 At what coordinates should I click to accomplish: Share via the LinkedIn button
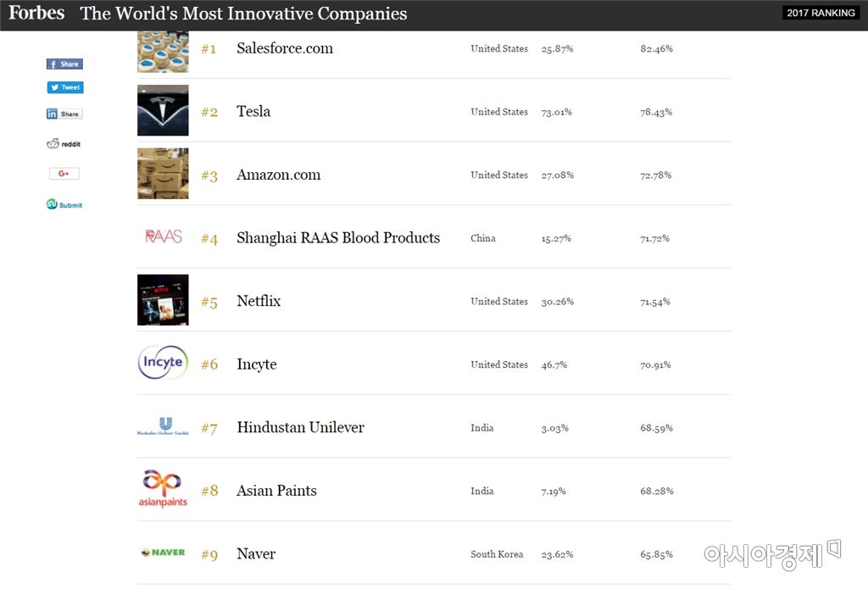click(64, 114)
